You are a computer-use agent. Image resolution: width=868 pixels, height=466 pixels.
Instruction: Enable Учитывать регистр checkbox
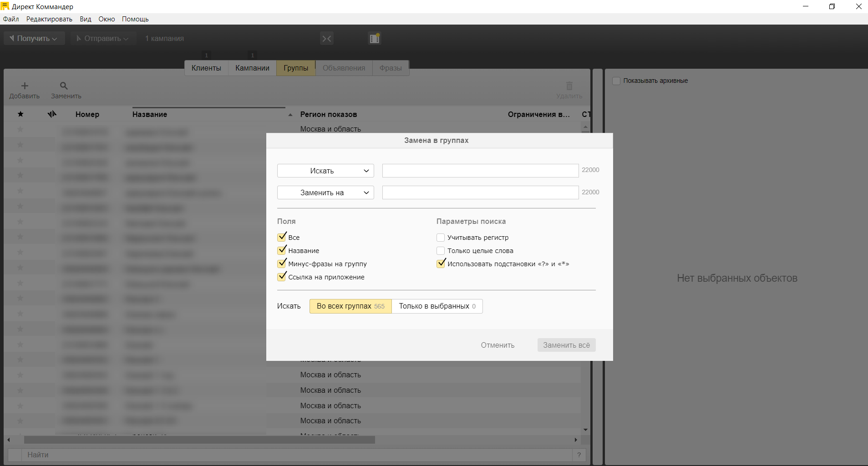(x=441, y=238)
